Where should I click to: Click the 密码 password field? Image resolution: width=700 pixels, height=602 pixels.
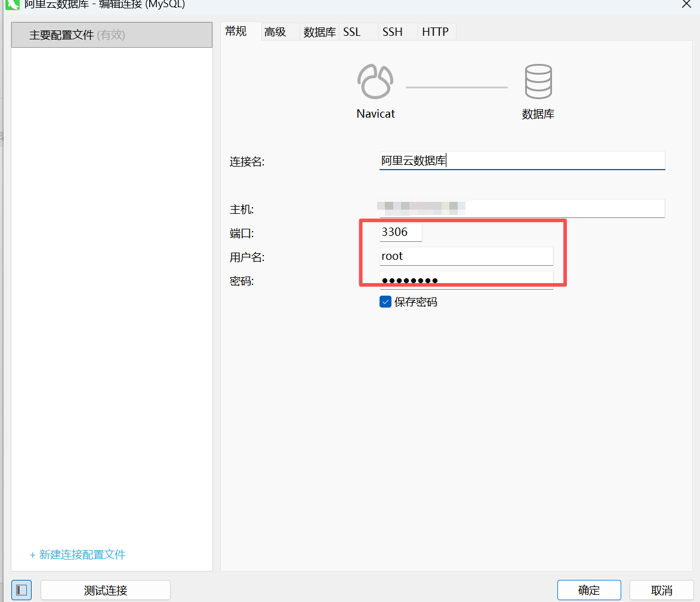[x=466, y=280]
